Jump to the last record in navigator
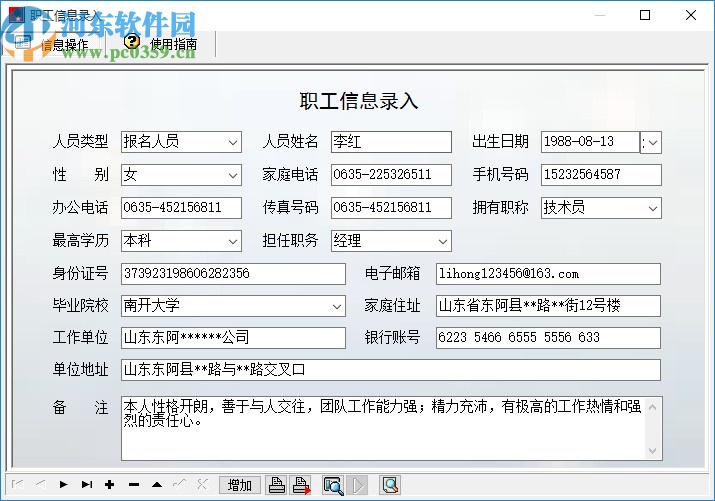Image resolution: width=715 pixels, height=501 pixels. tap(87, 484)
